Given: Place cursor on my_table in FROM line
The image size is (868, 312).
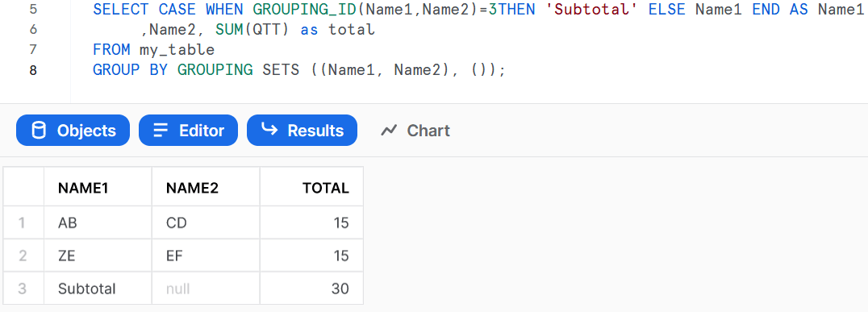Looking at the screenshot, I should point(177,50).
